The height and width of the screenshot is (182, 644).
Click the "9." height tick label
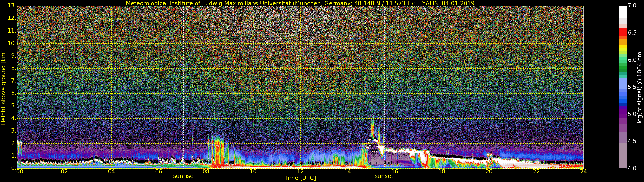pyautogui.click(x=14, y=56)
